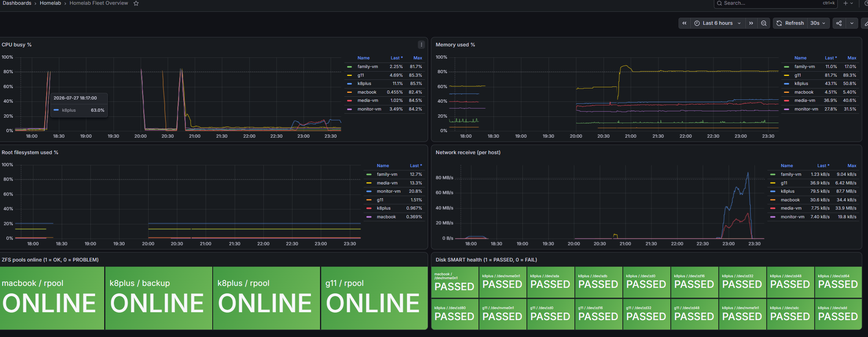Sort CPU busy legend by Name
Screen dimensions: 868x337
[363, 58]
